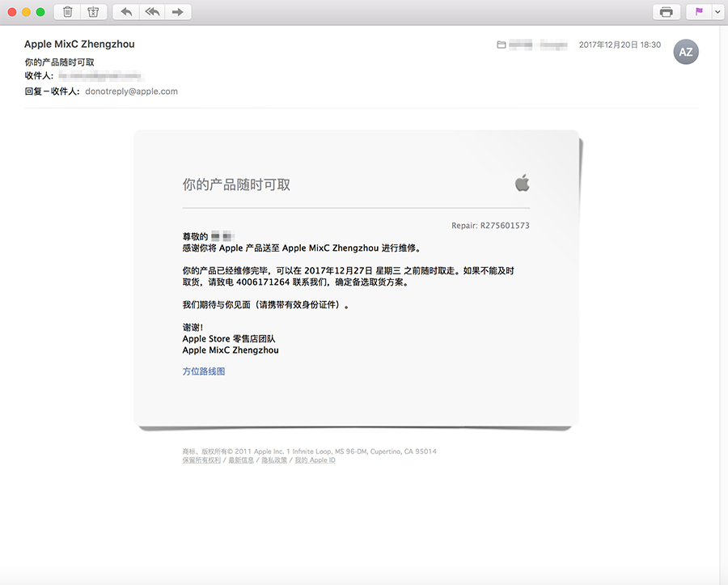The image size is (728, 585).
Task: Zoom the mail window with green button
Action: pos(40,12)
